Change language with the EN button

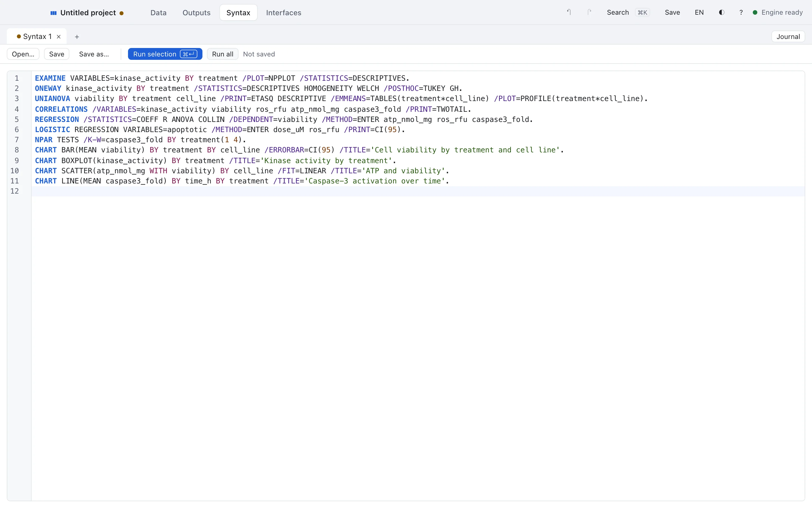tap(699, 12)
